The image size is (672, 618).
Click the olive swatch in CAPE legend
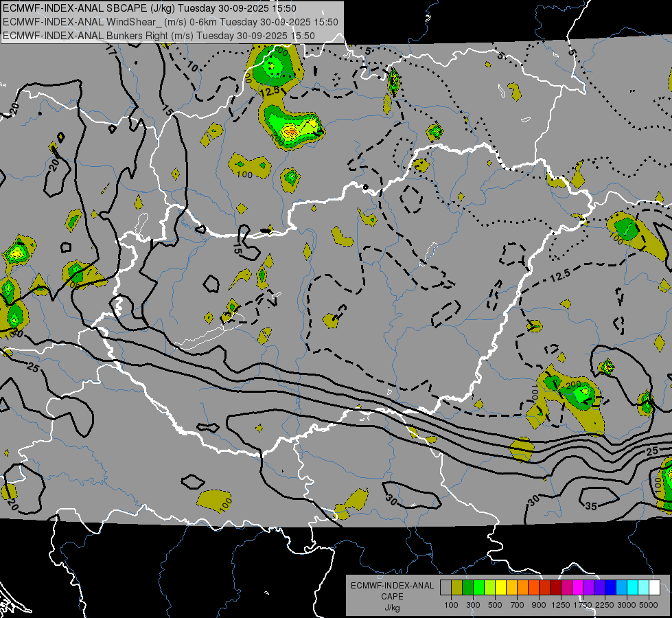click(x=456, y=588)
